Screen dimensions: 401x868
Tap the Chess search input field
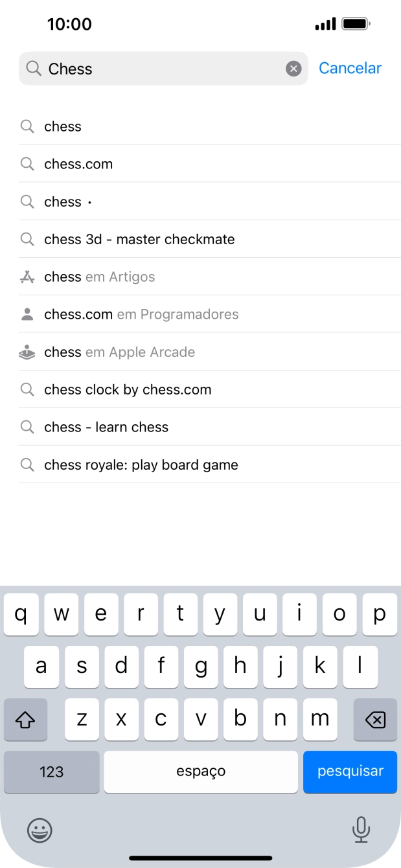(x=162, y=69)
